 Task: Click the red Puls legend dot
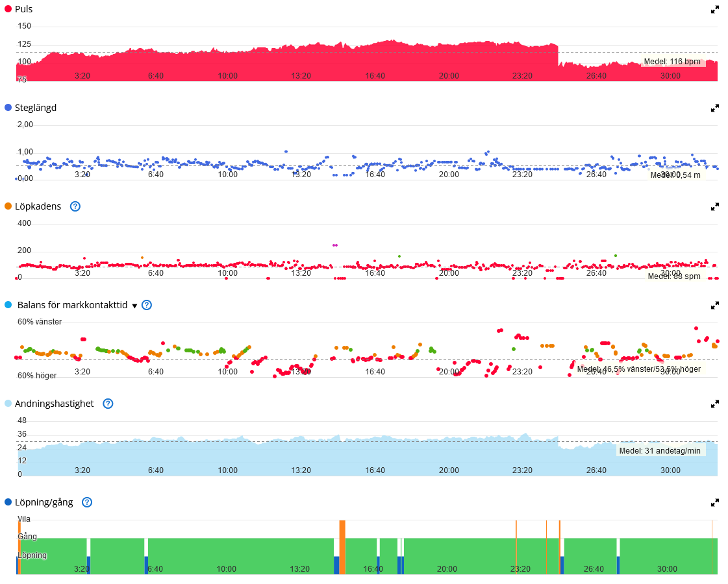[x=8, y=9]
